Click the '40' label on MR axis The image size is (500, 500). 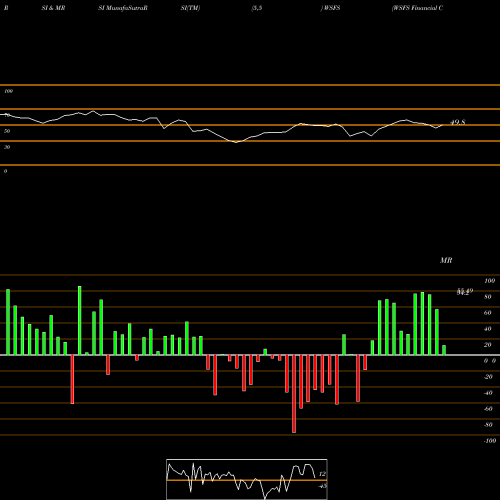(488, 329)
